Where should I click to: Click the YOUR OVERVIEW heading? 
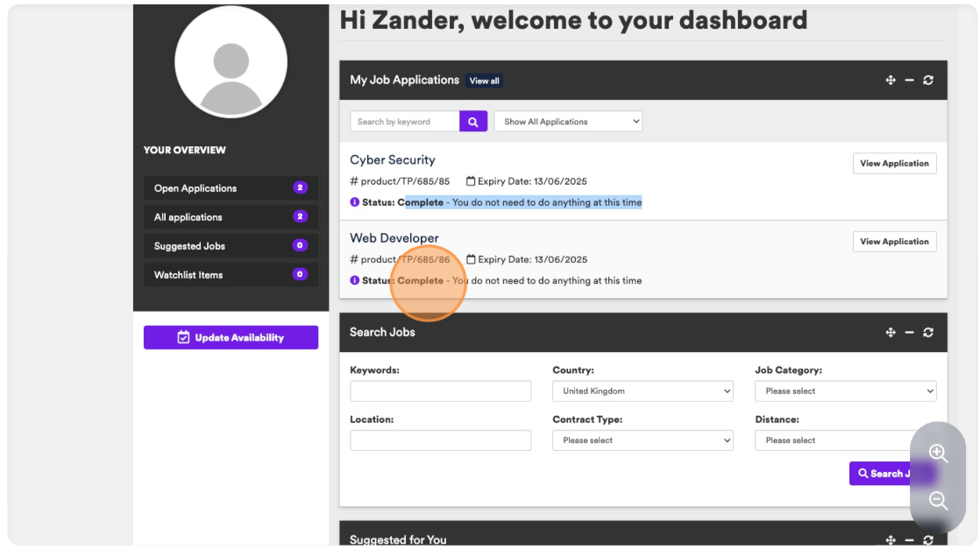click(x=184, y=150)
